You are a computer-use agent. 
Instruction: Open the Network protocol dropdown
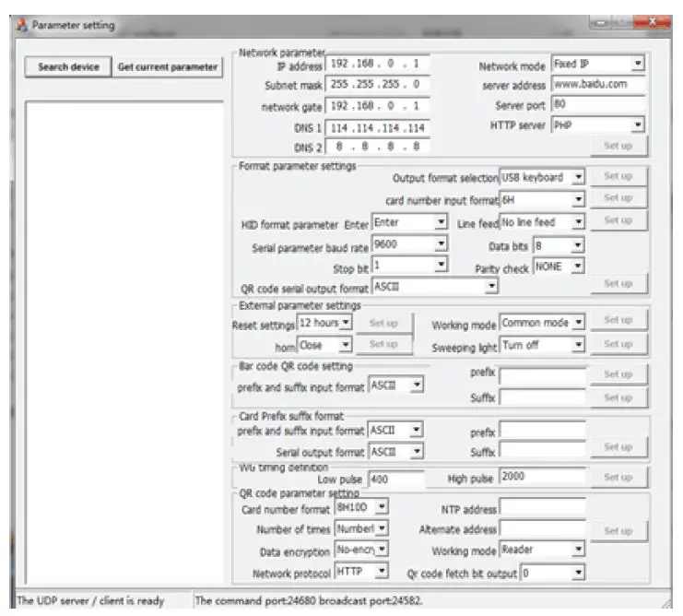point(382,571)
